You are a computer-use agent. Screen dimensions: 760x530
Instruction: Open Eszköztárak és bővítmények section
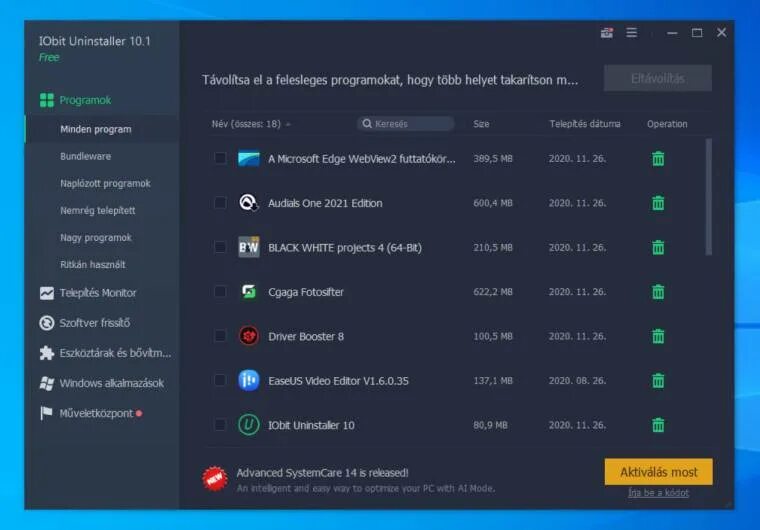tap(115, 353)
